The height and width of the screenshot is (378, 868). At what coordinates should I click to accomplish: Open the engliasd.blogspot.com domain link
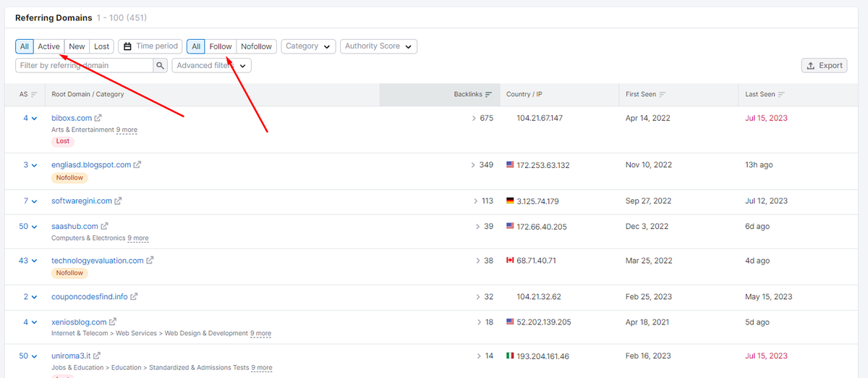coord(91,165)
